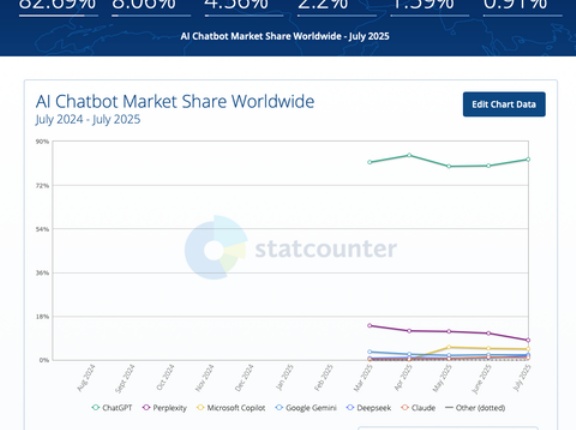Click the Oct 2024 x-axis label
Image resolution: width=576 pixels, height=430 pixels.
point(165,377)
